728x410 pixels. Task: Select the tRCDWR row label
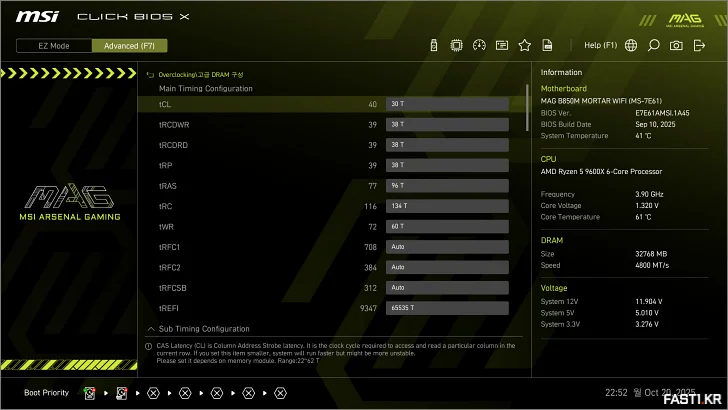point(174,125)
